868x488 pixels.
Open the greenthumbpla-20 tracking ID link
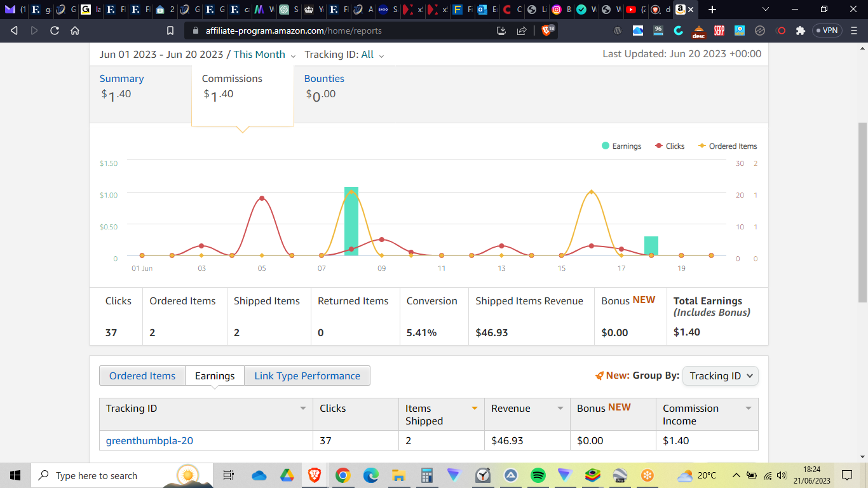pos(149,440)
